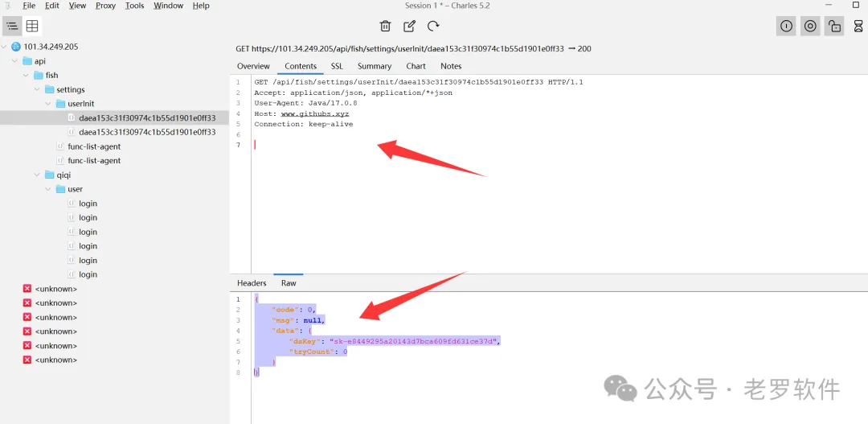
Task: Click the userInit folder icon
Action: click(60, 104)
